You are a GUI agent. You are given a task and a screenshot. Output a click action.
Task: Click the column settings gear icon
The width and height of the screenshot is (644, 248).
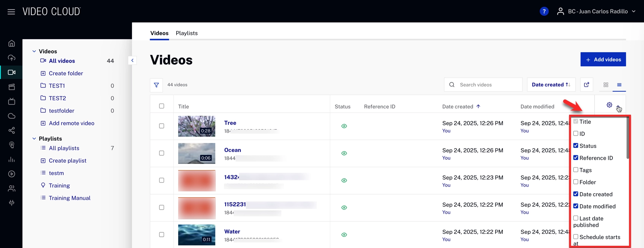(x=609, y=105)
